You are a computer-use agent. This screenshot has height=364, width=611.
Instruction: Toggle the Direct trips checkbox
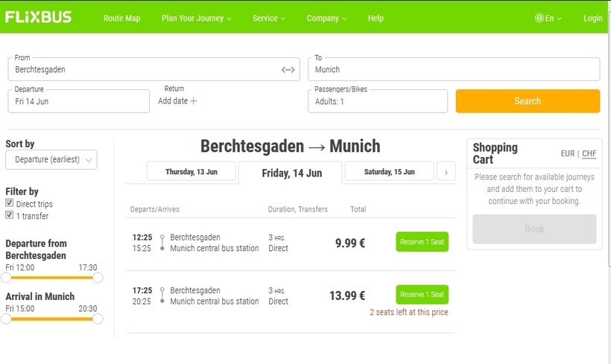pyautogui.click(x=10, y=202)
